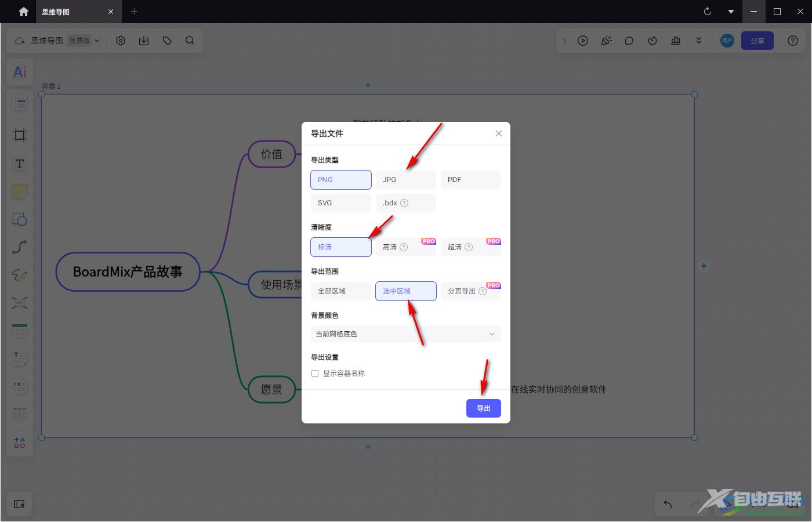Image resolution: width=812 pixels, height=522 pixels.
Task: Show info for 高清 help icon
Action: (x=404, y=247)
